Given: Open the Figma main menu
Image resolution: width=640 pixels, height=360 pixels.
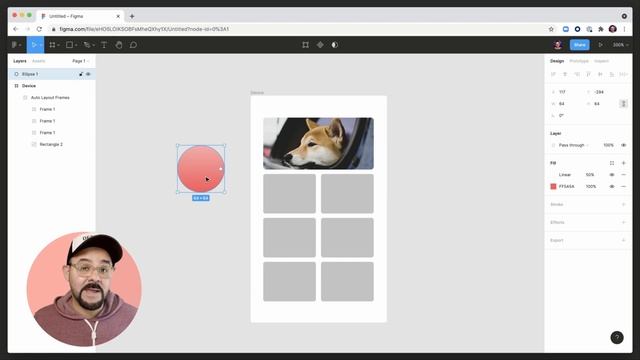Looking at the screenshot, I should (x=15, y=45).
